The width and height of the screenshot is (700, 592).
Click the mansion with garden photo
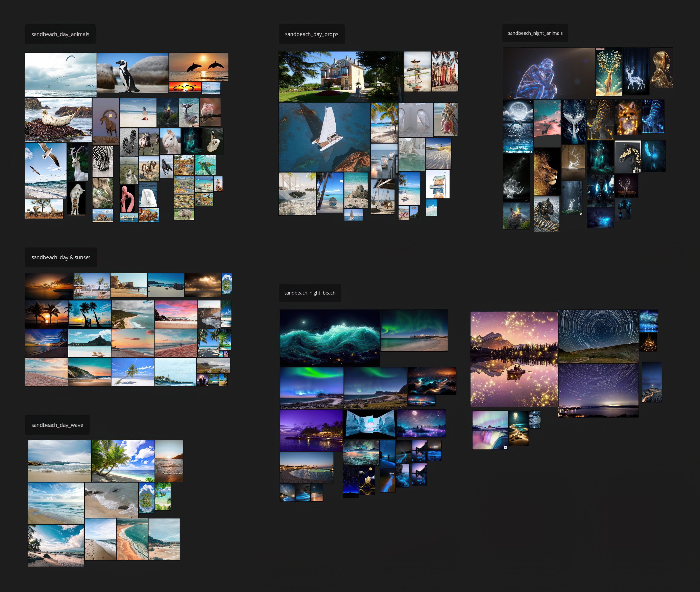(x=340, y=77)
